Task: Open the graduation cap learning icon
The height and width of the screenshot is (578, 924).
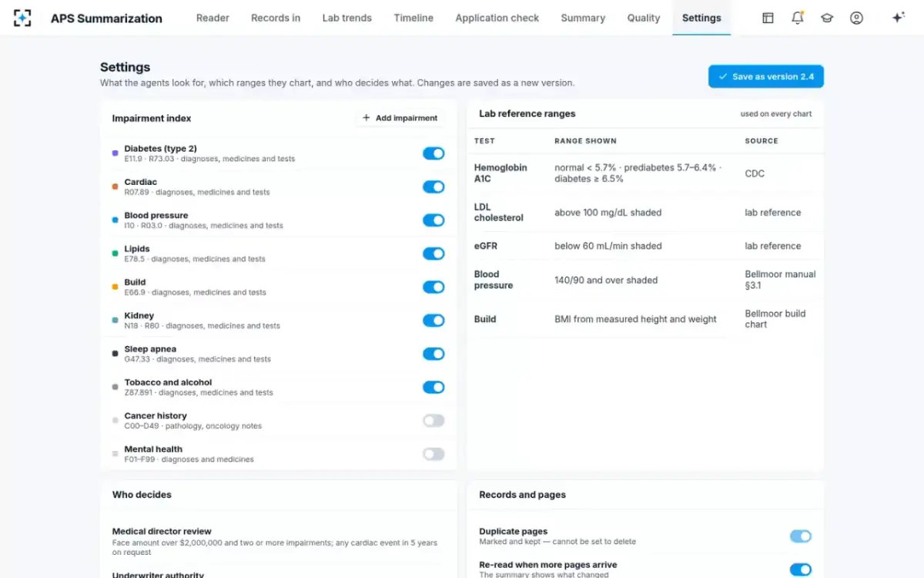Action: [x=827, y=18]
